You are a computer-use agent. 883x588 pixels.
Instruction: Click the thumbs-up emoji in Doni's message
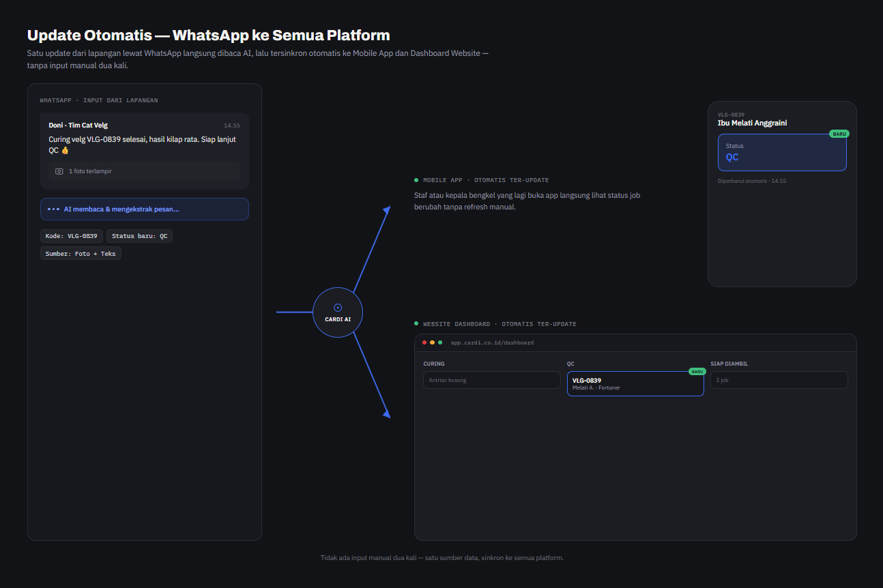click(66, 150)
